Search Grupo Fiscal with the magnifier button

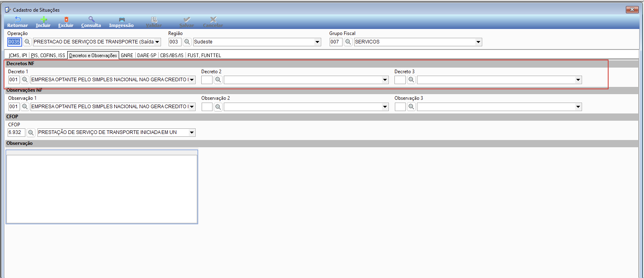tap(348, 42)
